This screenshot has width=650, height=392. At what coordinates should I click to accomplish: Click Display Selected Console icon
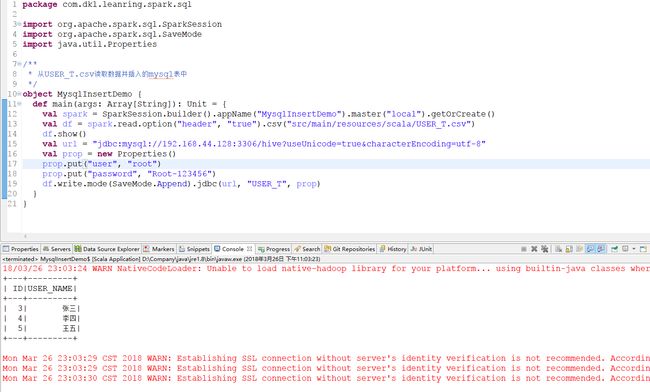coord(625,249)
